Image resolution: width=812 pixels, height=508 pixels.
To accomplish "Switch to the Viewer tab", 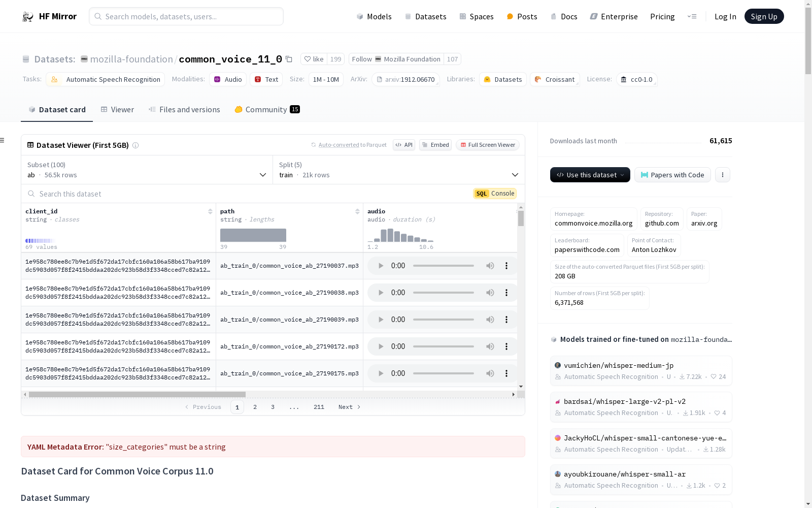I will click(x=117, y=110).
